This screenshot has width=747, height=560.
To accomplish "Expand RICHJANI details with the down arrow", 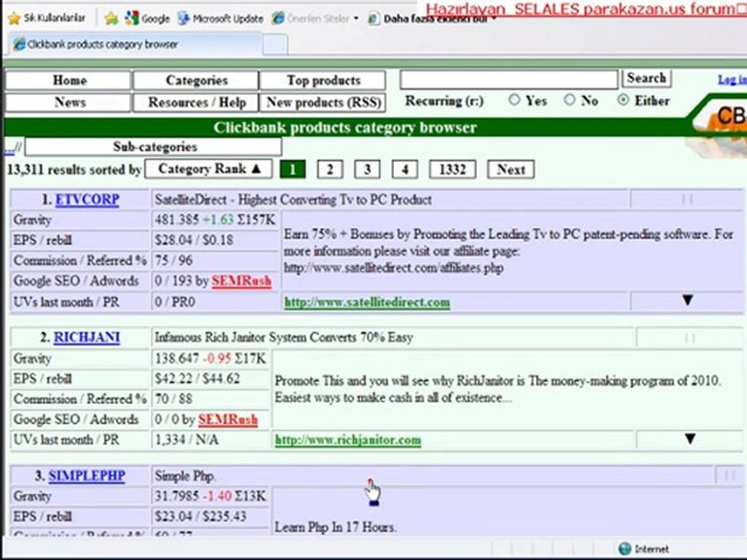I will point(690,439).
